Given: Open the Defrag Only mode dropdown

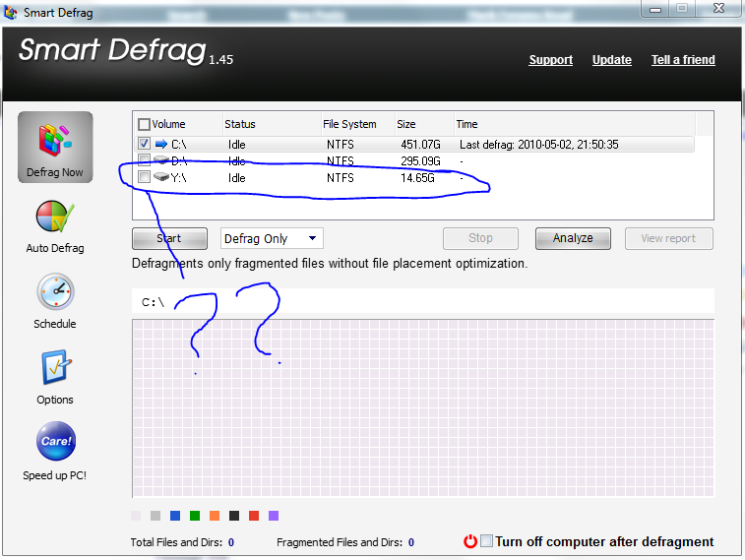Looking at the screenshot, I should point(272,238).
